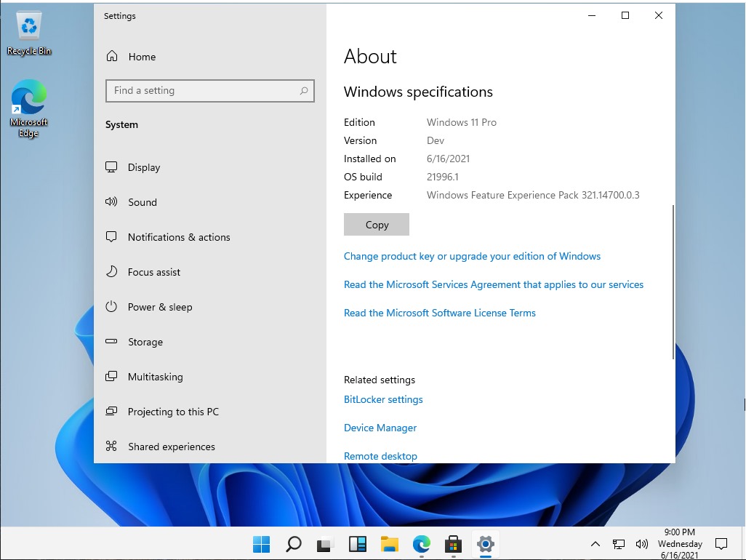Open Sound settings in the sidebar

point(143,202)
